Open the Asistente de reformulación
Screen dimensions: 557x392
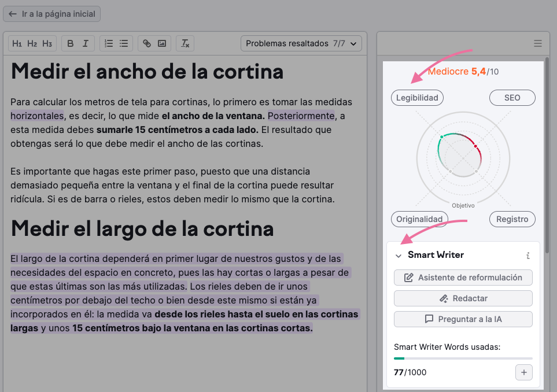(x=463, y=278)
